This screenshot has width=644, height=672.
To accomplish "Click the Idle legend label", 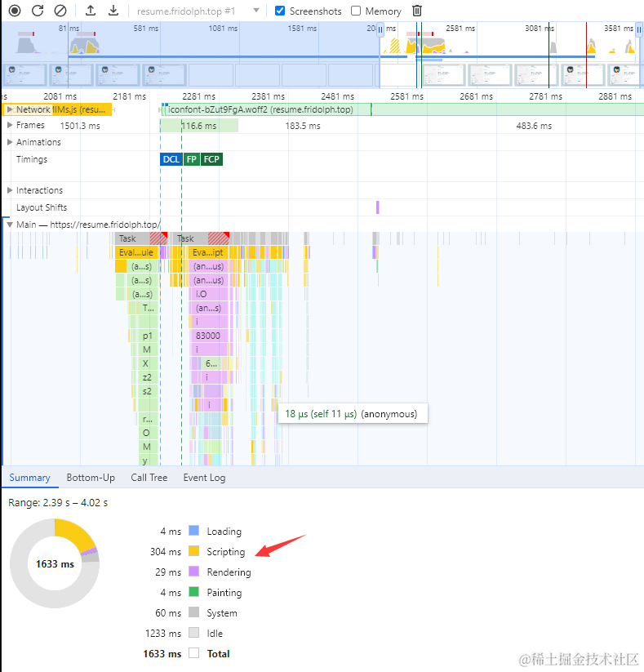I will pos(215,634).
